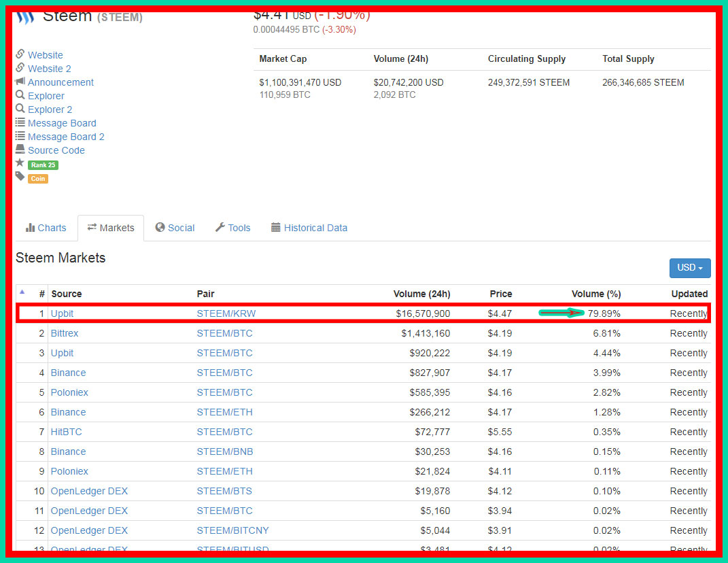Image resolution: width=728 pixels, height=563 pixels.
Task: Open the Website link
Action: [x=45, y=55]
